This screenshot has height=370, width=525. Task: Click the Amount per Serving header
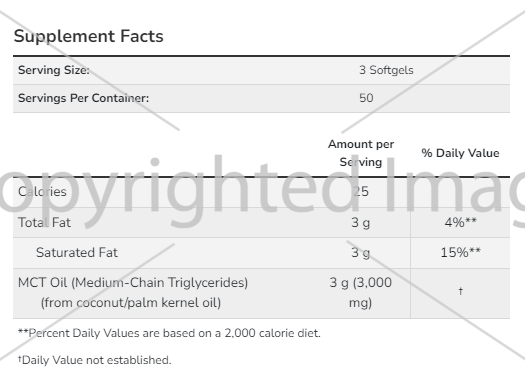coord(361,153)
